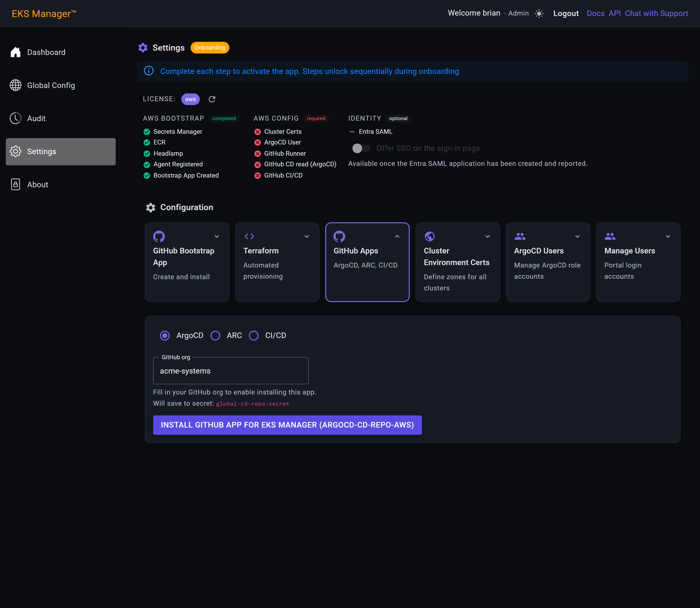Click the ECR bootstrap item text
This screenshot has height=608, width=700.
click(159, 143)
